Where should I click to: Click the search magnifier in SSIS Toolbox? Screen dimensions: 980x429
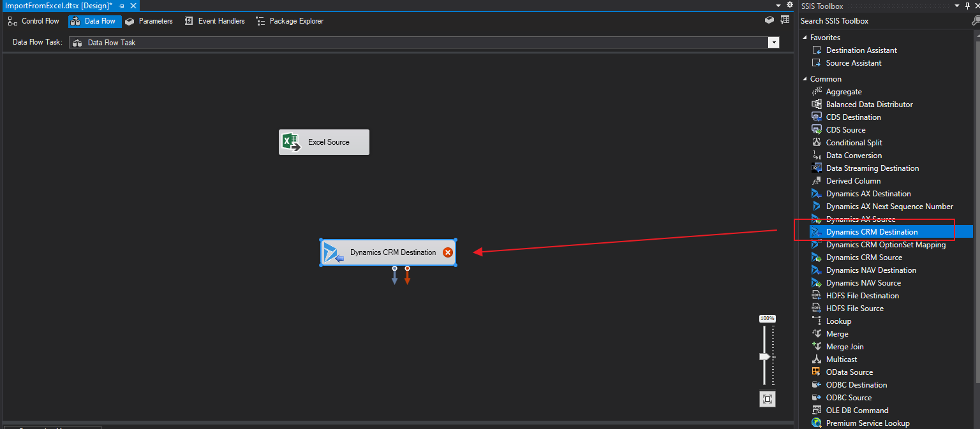point(975,21)
